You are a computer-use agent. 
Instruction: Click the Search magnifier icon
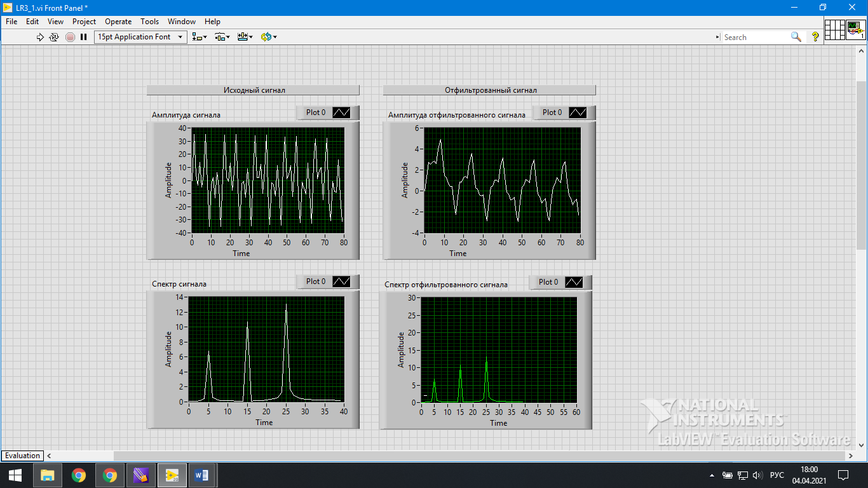pyautogui.click(x=796, y=37)
